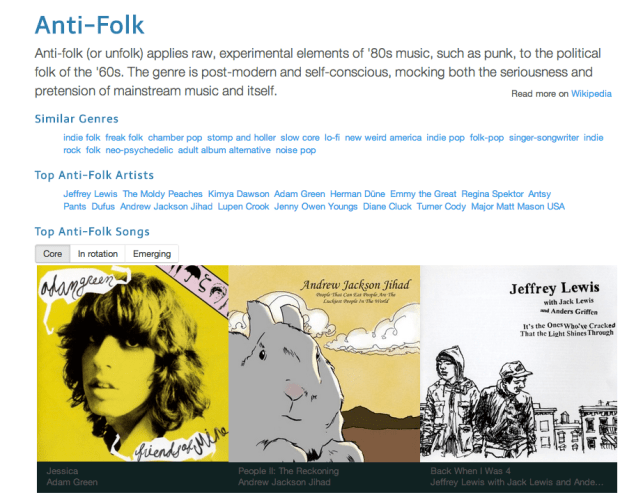Open the Wikipedia link
Image resolution: width=620 pixels, height=495 pixels.
pos(591,94)
